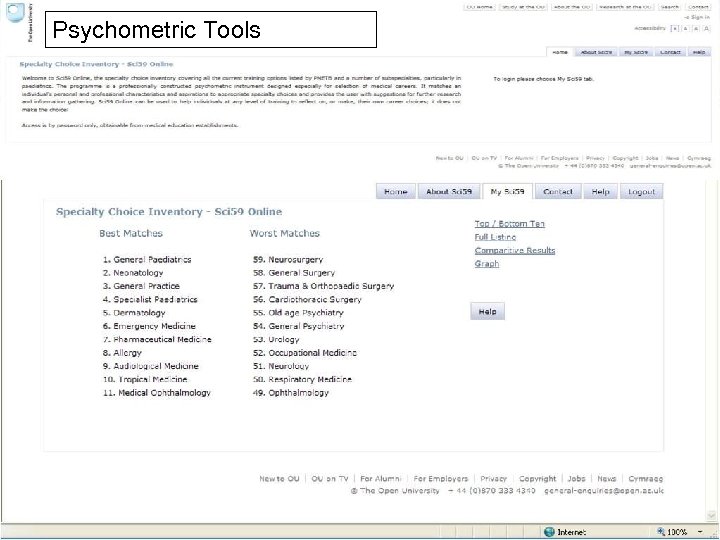Select the largest Accessibility text size icon
This screenshot has width=720, height=540.
tap(707, 28)
